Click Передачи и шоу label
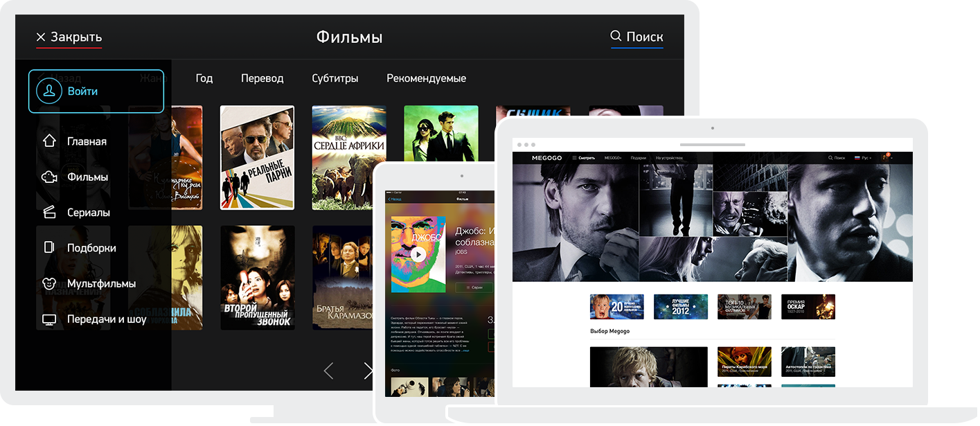This screenshot has height=426, width=980. [x=107, y=320]
